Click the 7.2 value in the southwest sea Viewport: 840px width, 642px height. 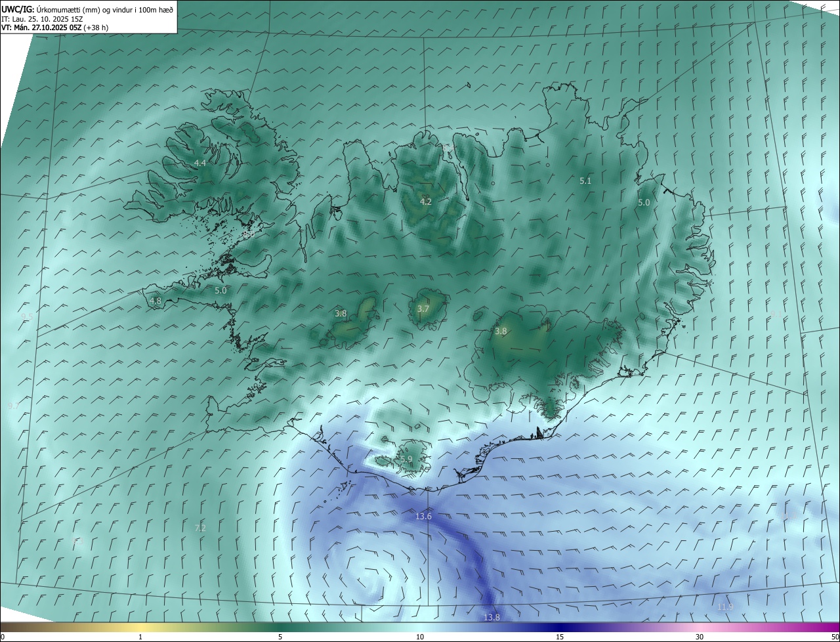(200, 528)
